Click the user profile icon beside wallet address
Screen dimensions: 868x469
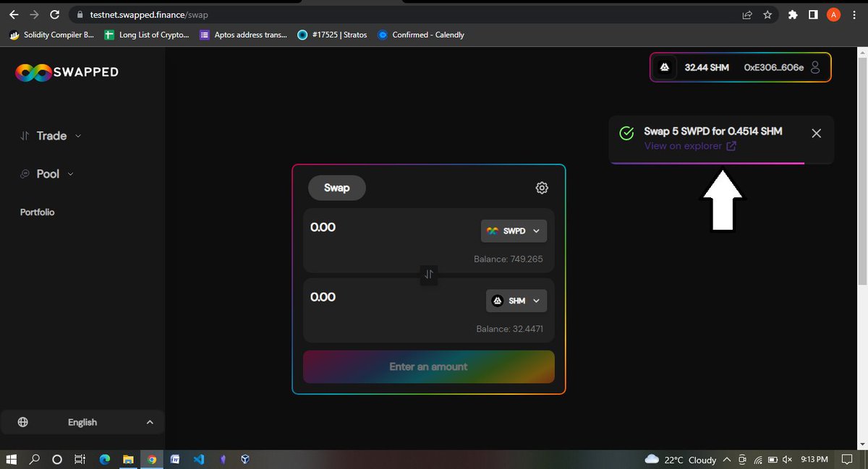(815, 67)
